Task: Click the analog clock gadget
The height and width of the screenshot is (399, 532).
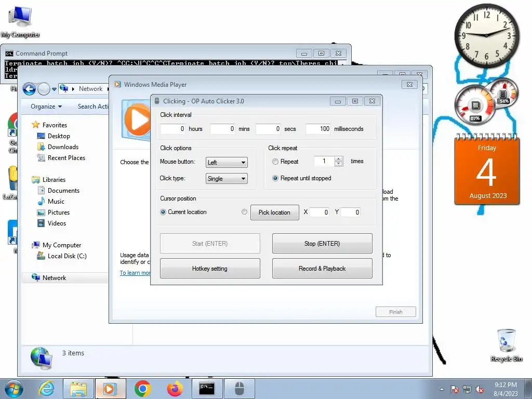Action: (486, 35)
